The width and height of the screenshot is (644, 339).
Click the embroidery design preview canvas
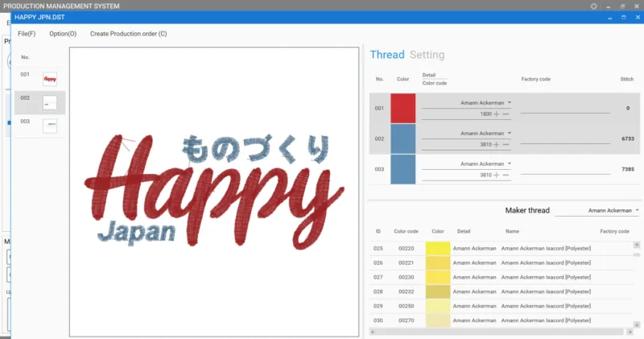[x=214, y=192]
